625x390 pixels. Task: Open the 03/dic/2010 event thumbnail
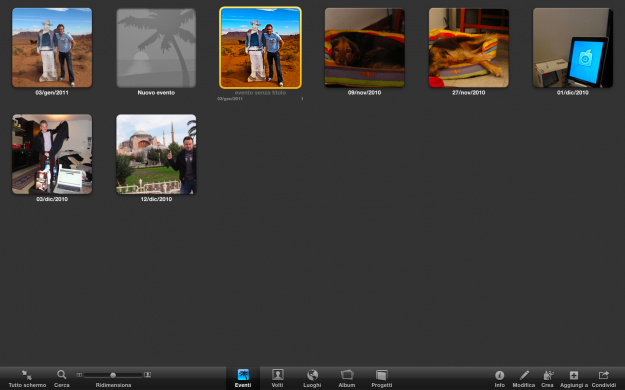pos(52,154)
